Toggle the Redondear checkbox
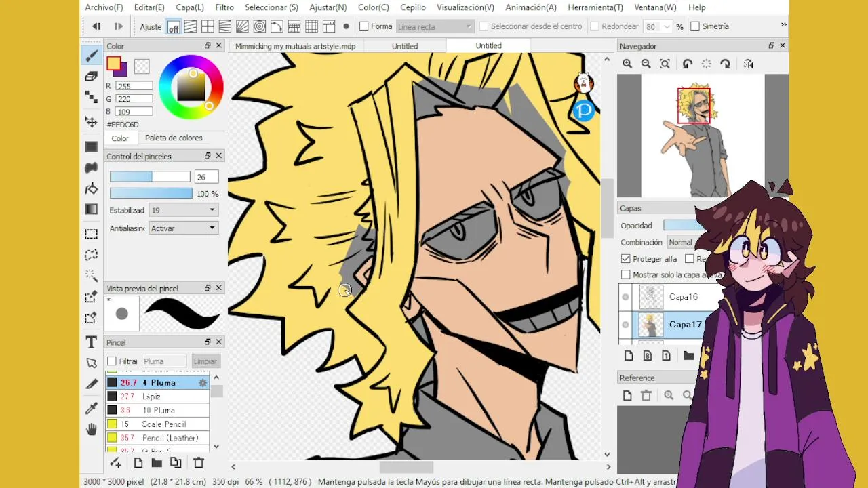The image size is (868, 488). click(x=595, y=26)
